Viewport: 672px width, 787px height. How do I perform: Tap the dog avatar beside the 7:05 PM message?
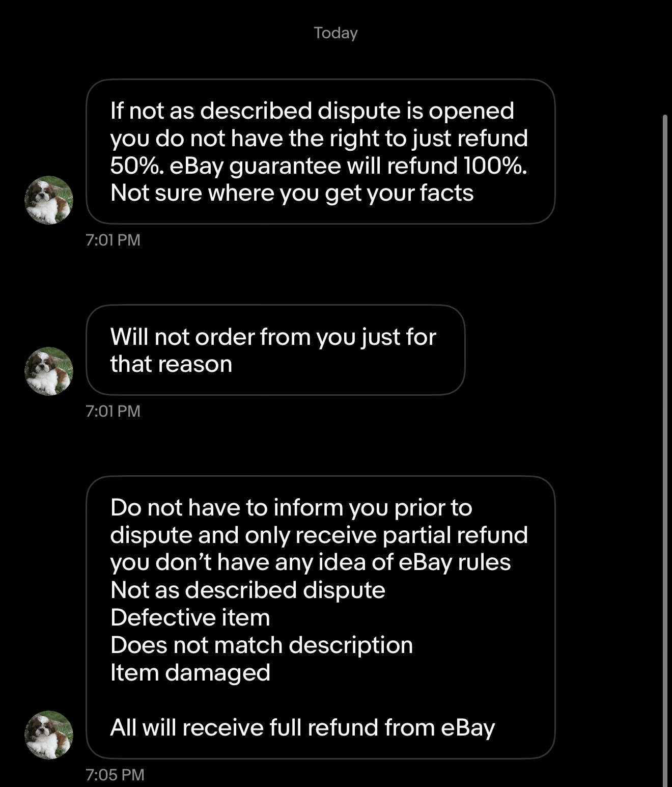tap(49, 735)
